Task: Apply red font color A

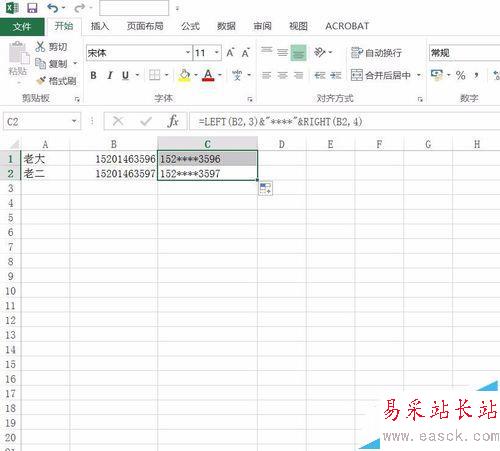Action: pyautogui.click(x=208, y=75)
